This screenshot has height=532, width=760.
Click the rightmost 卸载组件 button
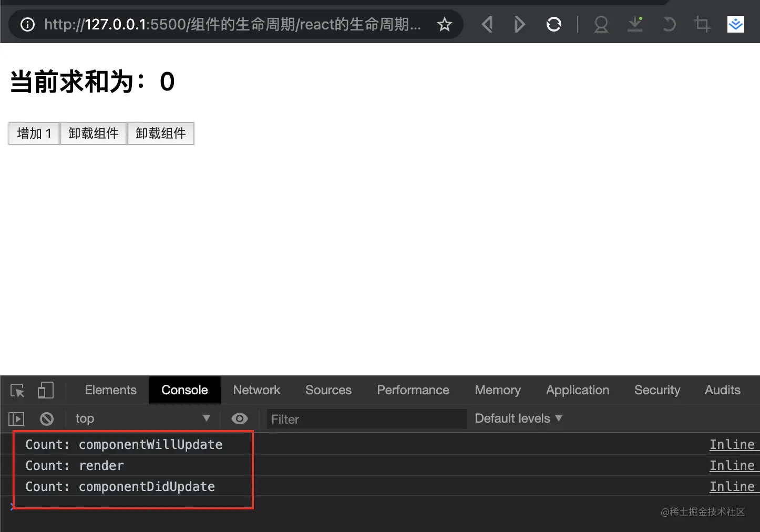pos(161,134)
